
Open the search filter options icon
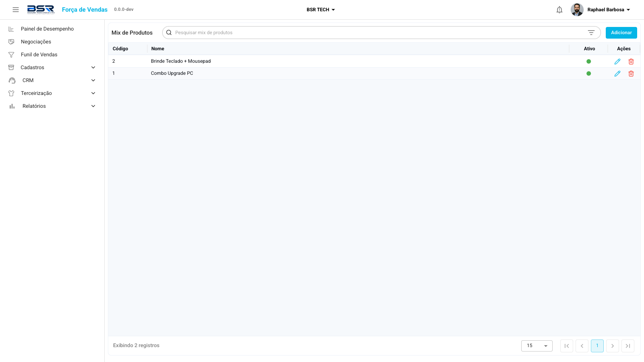click(591, 33)
